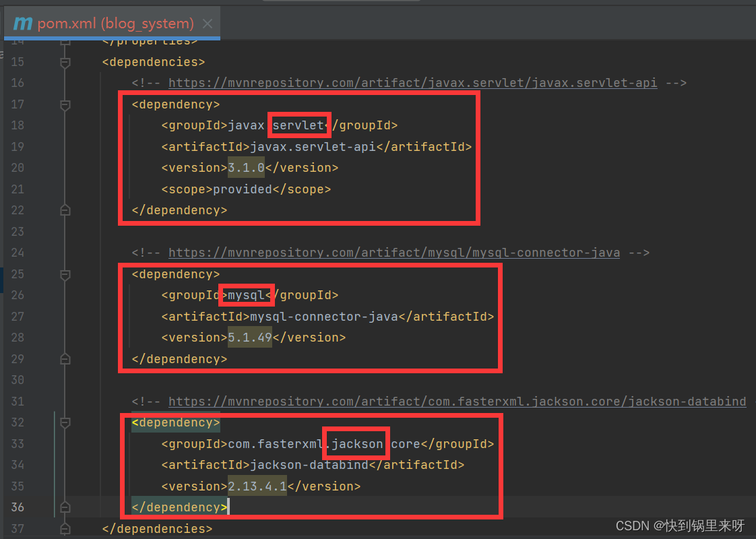Click line number 28 in the gutter
Screen dimensions: 756x539
click(18, 338)
